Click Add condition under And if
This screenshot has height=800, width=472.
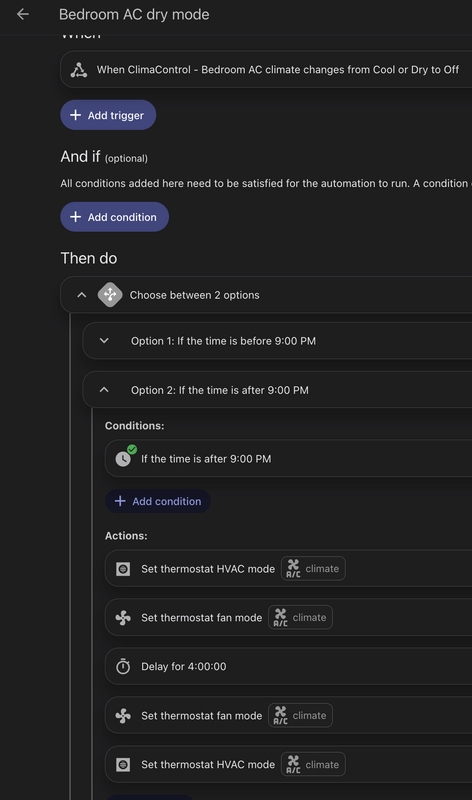114,217
